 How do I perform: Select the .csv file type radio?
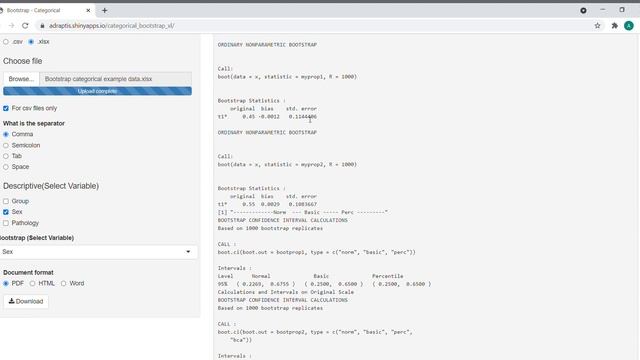tap(6, 42)
